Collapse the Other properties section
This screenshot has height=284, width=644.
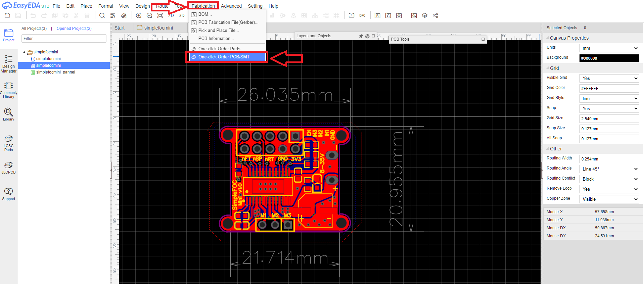pyautogui.click(x=548, y=149)
